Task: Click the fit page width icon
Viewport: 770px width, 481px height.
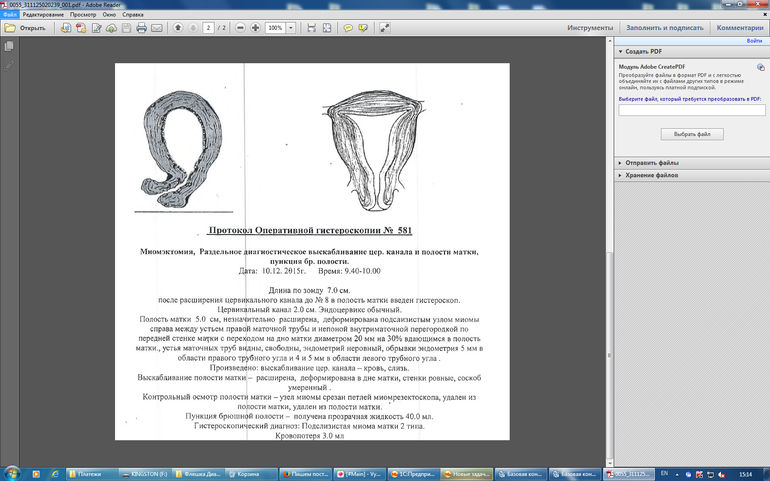Action: [x=313, y=28]
